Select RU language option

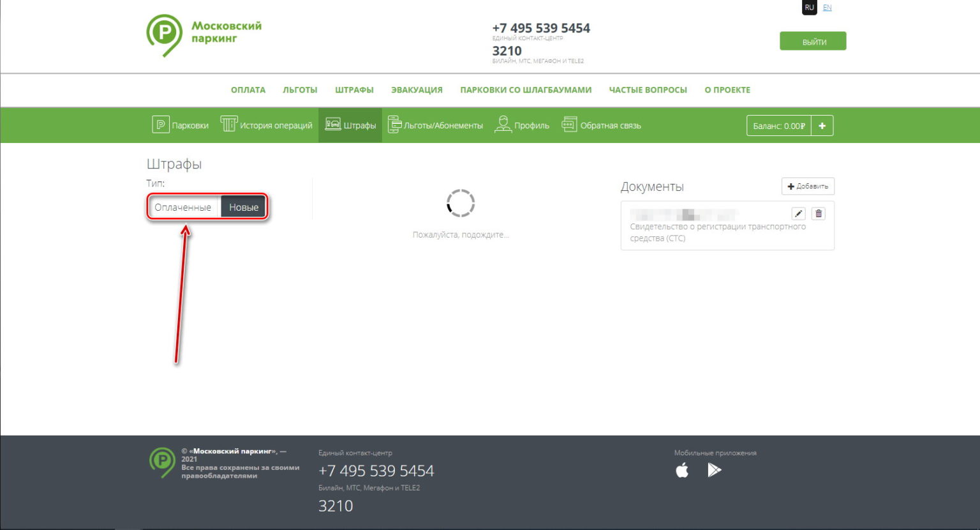(x=809, y=8)
